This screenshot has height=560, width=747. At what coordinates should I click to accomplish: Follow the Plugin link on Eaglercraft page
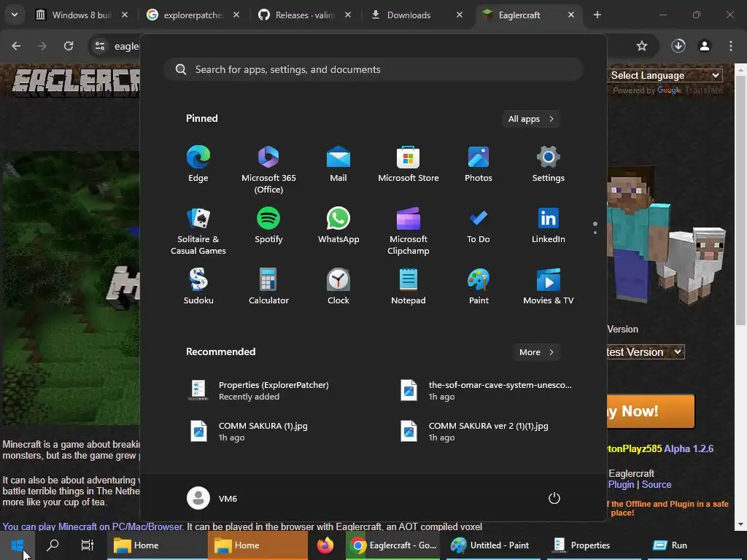coord(622,485)
